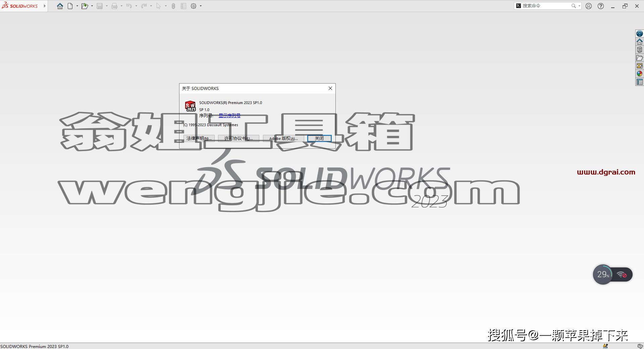The width and height of the screenshot is (644, 349).
Task: Open an existing file
Action: click(85, 6)
